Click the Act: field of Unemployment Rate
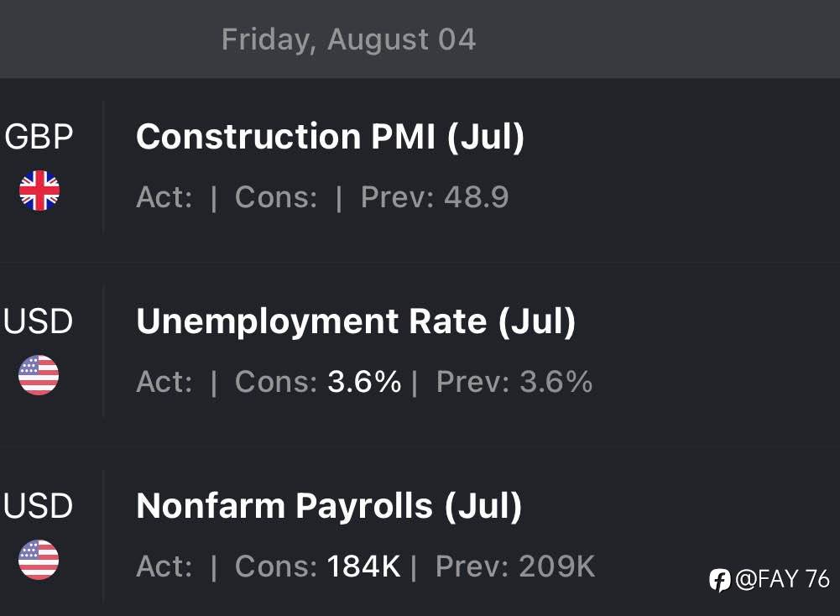Viewport: 840px width, 616px height. [164, 382]
